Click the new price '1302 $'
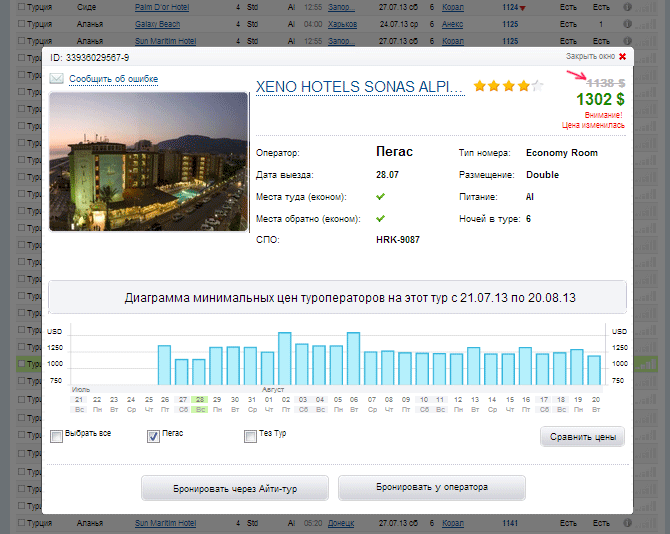The height and width of the screenshot is (534, 670). tap(600, 99)
